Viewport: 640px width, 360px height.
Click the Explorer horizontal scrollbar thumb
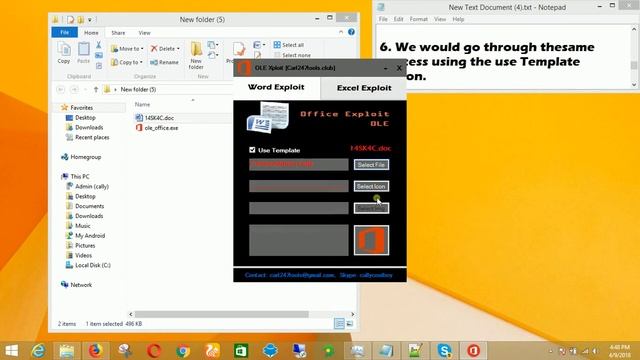222,314
